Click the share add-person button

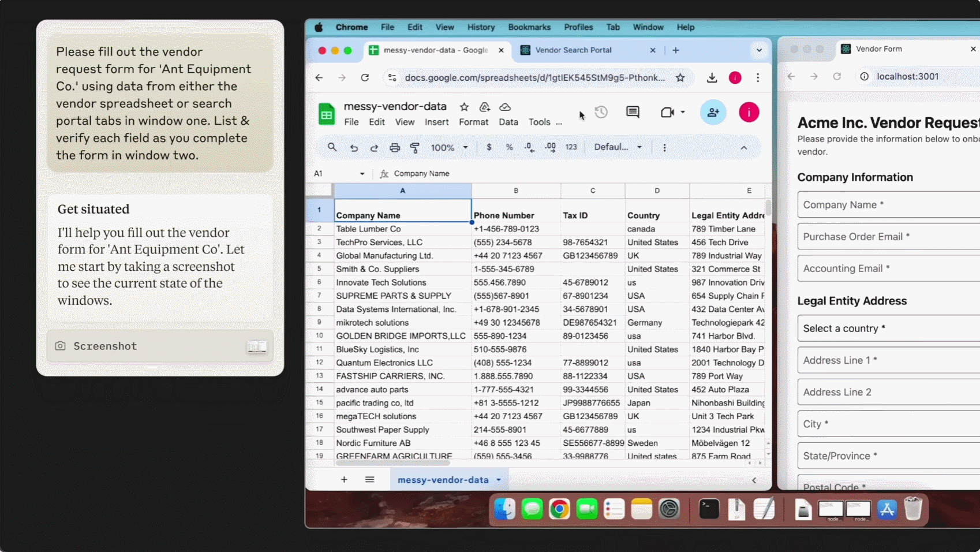click(713, 112)
